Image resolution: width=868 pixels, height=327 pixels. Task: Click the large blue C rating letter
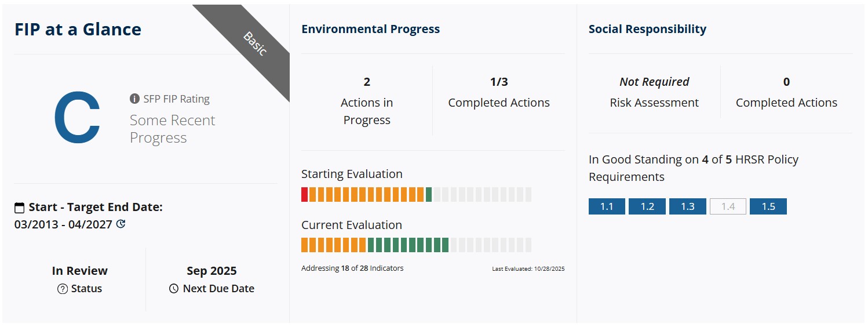76,118
